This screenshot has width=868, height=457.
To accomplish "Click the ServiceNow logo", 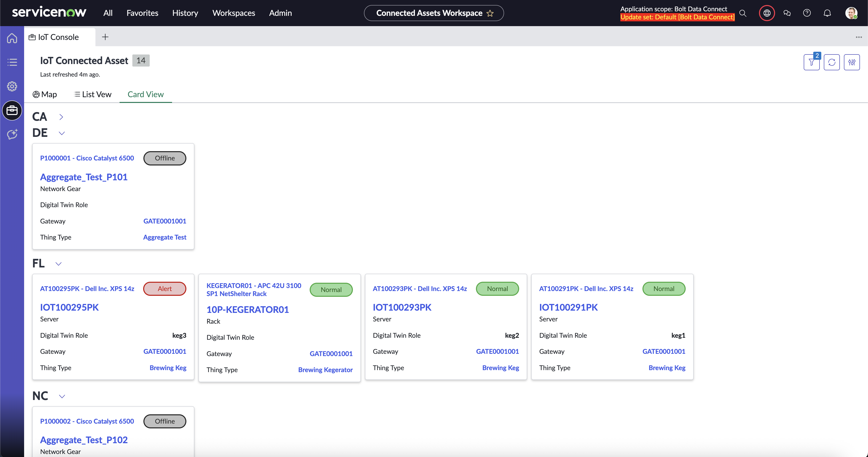I will (x=49, y=13).
